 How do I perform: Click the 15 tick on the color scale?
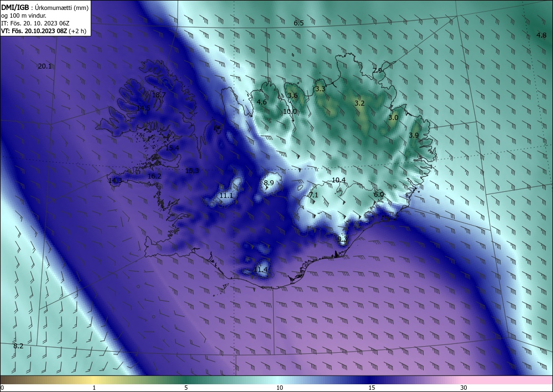click(x=372, y=388)
